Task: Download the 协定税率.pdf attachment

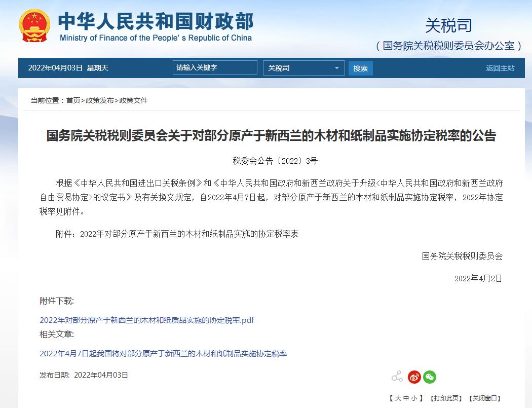Action: (147, 320)
